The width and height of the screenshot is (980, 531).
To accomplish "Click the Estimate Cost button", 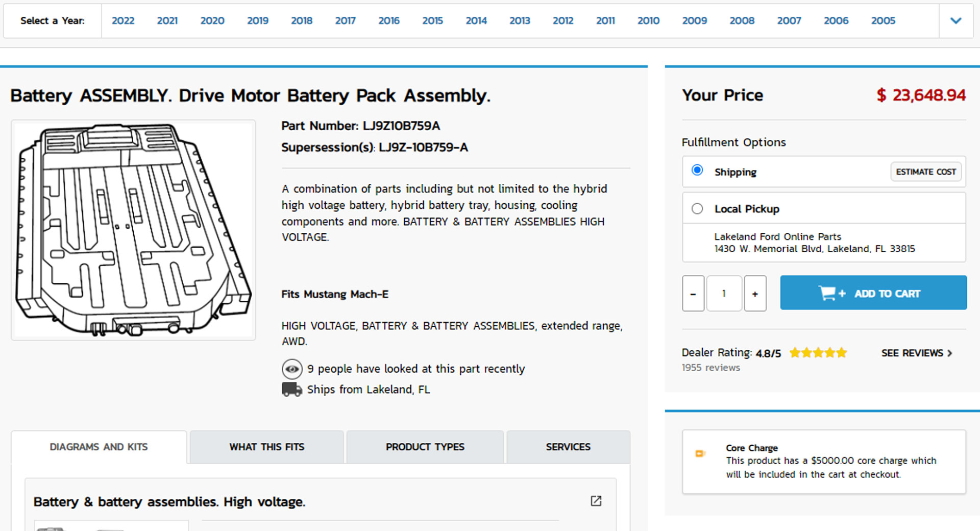I will [x=925, y=172].
